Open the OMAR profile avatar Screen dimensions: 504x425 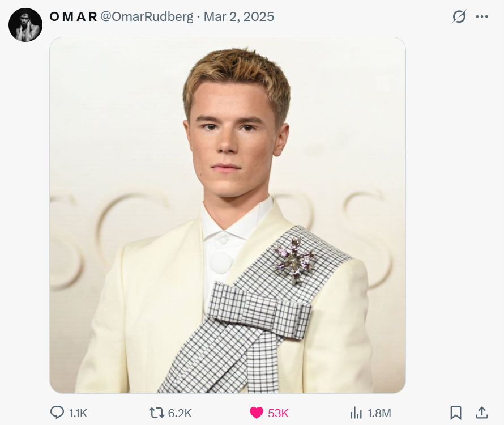point(25,25)
